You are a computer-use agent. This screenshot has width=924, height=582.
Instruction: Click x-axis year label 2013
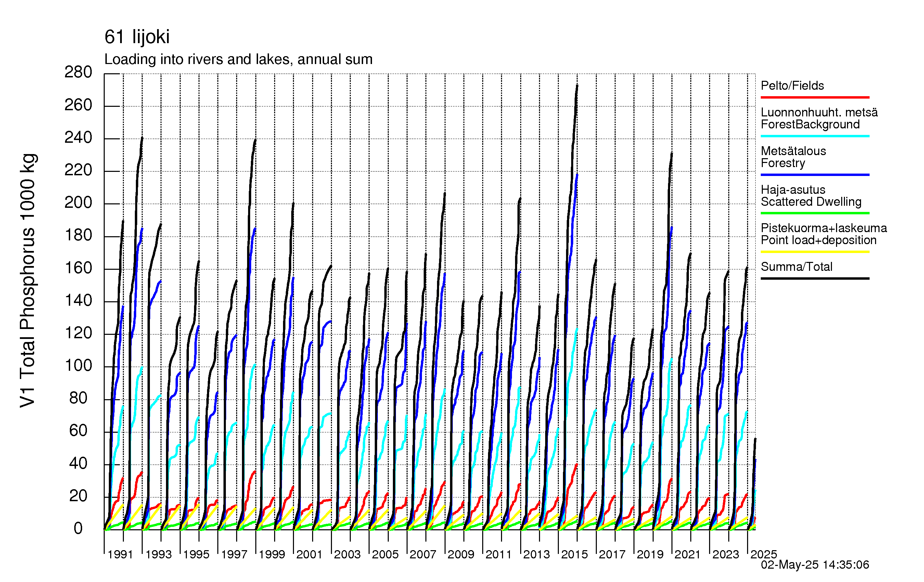click(537, 554)
